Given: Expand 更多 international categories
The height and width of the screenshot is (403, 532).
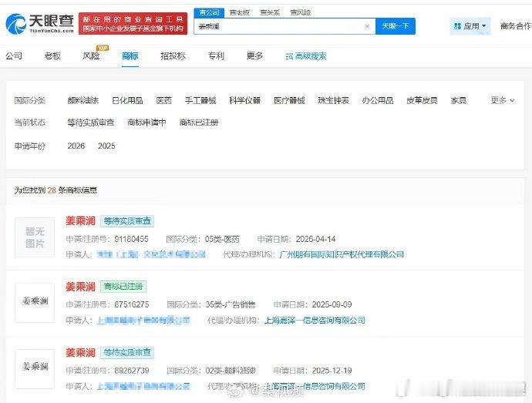Looking at the screenshot, I should 503,100.
